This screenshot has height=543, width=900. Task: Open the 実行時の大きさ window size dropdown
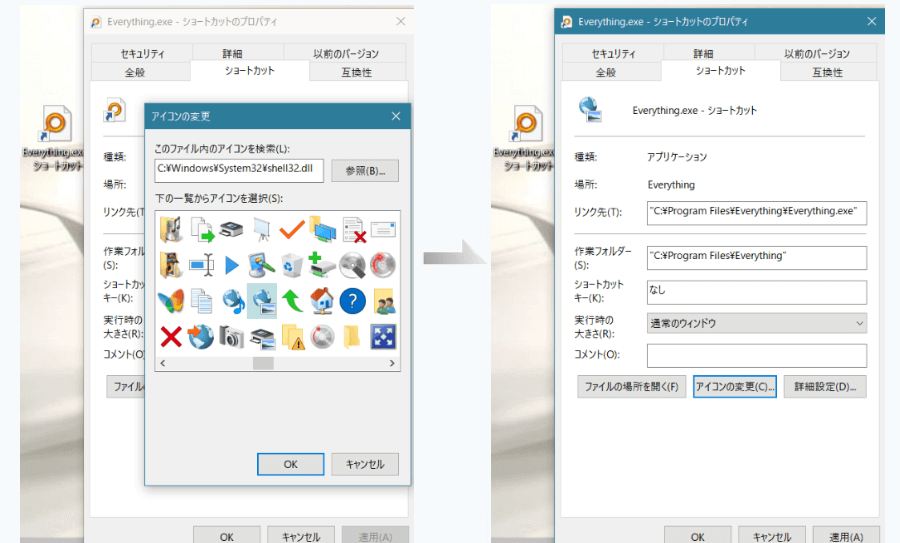[757, 323]
